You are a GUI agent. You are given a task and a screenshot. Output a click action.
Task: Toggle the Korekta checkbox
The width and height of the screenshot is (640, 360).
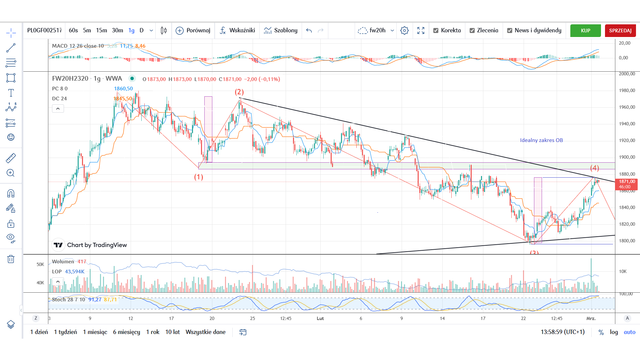tap(436, 31)
